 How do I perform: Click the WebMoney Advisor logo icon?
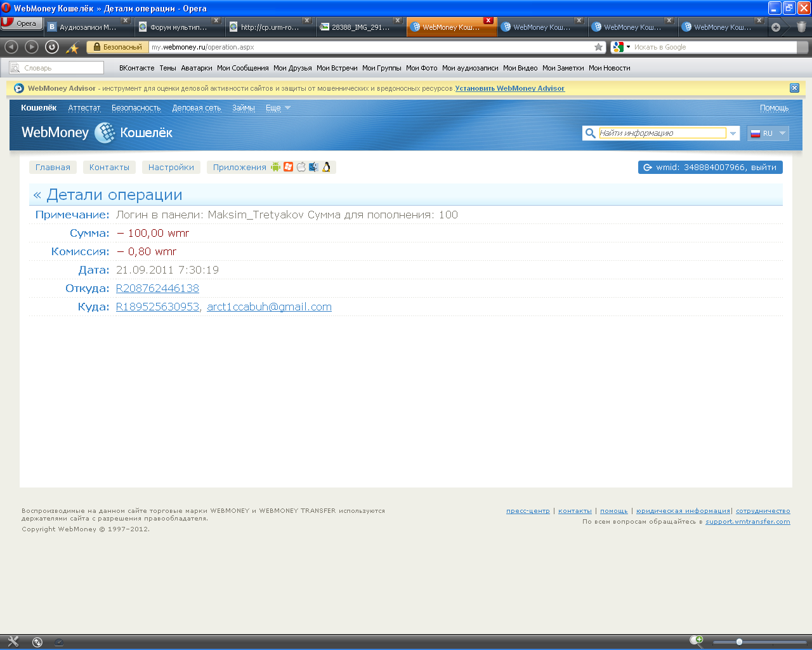[19, 88]
